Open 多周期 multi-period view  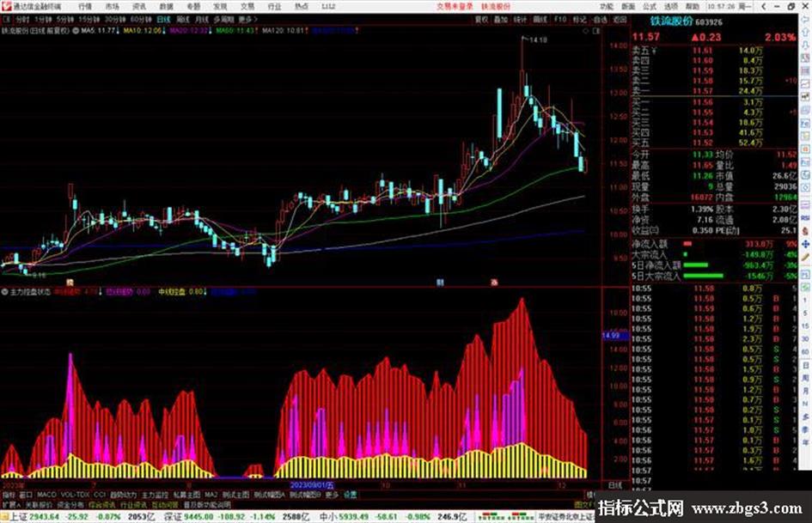(223, 19)
